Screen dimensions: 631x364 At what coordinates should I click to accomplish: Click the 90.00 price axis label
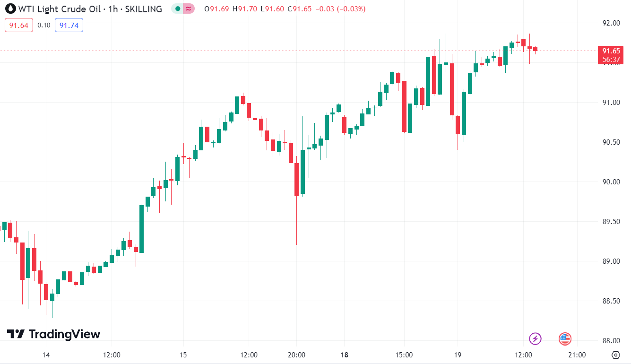pos(611,182)
